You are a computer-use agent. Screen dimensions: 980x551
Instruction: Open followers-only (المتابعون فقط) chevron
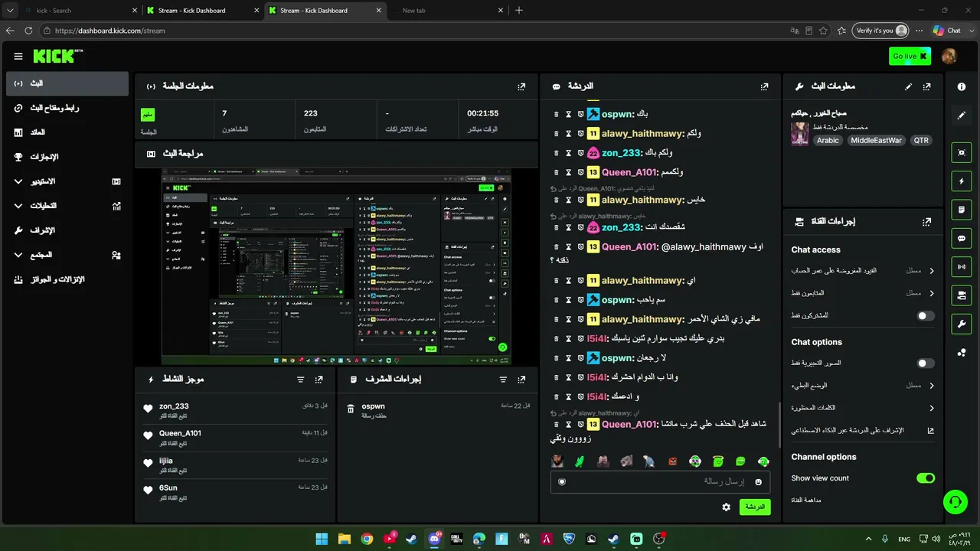[x=932, y=293]
